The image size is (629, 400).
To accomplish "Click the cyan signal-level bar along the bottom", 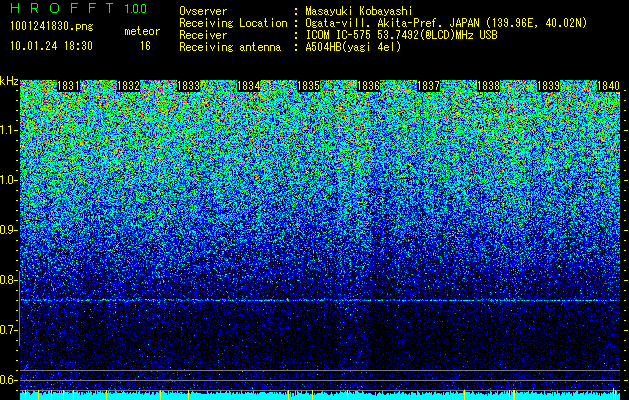I will [320, 396].
